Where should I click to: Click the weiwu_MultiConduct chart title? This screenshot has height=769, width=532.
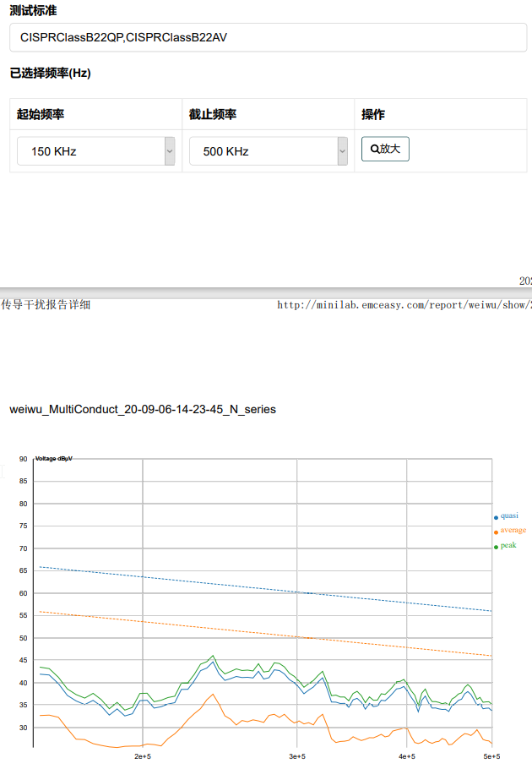tap(143, 409)
